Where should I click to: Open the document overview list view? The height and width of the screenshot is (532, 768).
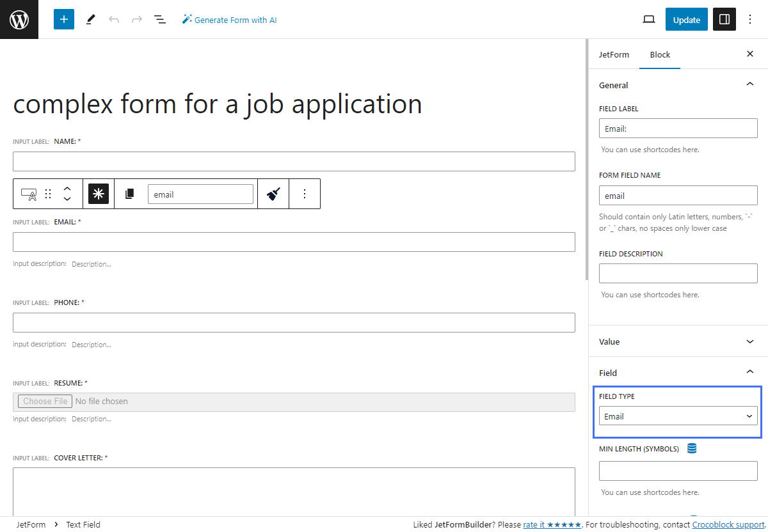tap(159, 19)
